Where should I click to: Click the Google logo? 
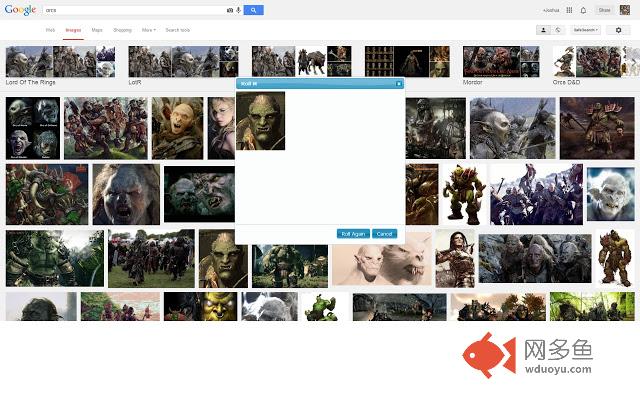pyautogui.click(x=20, y=10)
